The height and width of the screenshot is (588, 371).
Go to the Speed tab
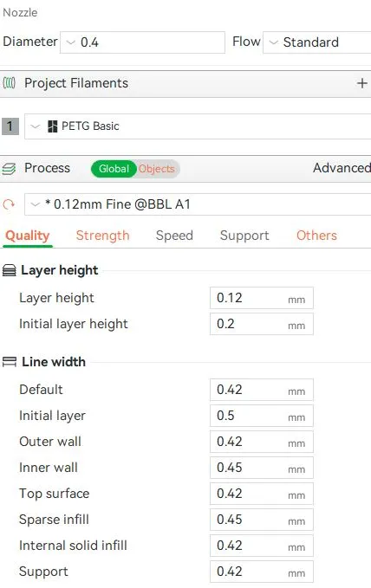point(174,236)
